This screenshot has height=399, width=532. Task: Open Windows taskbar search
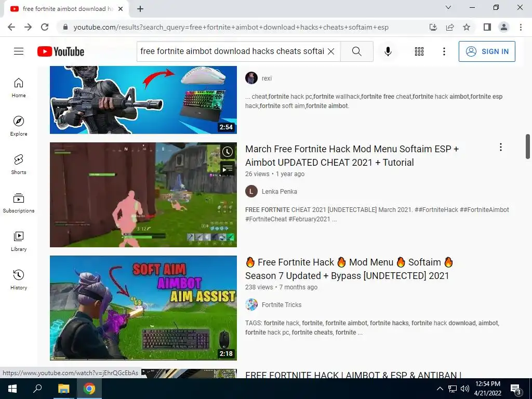pos(37,389)
